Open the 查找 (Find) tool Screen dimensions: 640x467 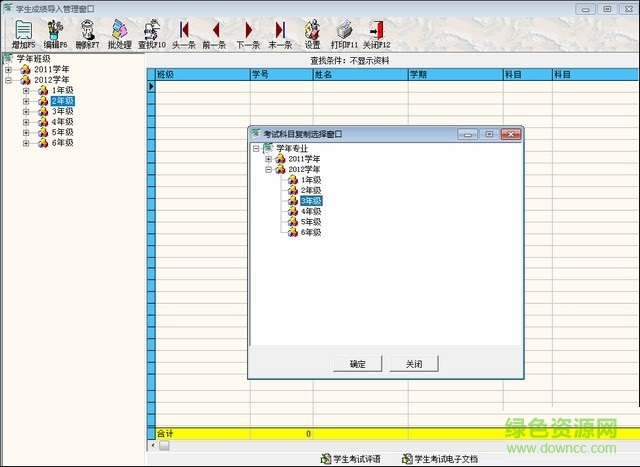pyautogui.click(x=152, y=33)
